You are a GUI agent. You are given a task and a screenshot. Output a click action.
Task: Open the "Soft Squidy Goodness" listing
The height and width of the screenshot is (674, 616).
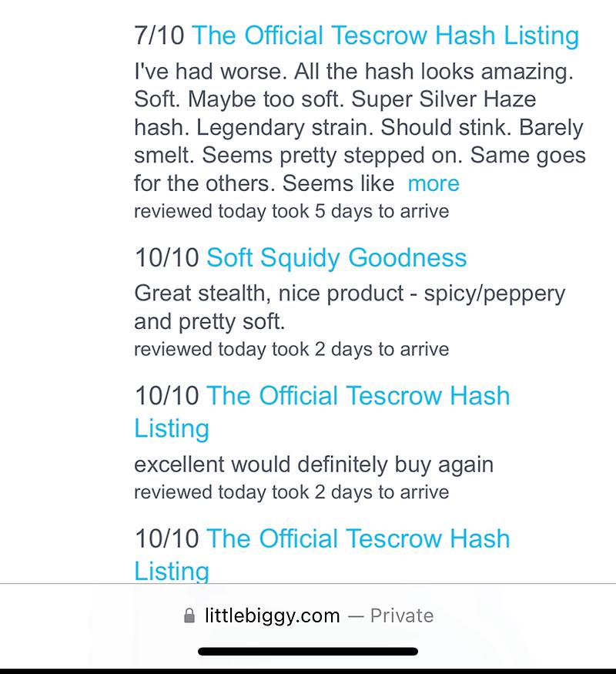(336, 257)
